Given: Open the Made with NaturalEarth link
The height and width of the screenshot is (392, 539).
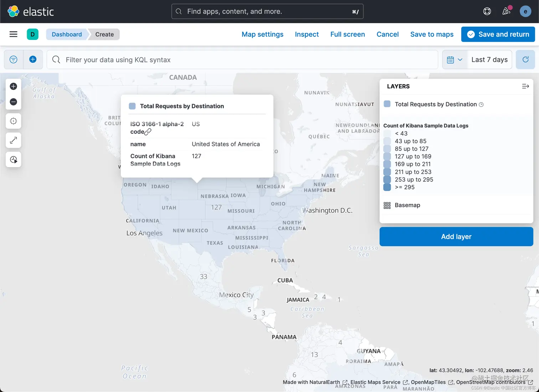Looking at the screenshot, I should [x=315, y=382].
